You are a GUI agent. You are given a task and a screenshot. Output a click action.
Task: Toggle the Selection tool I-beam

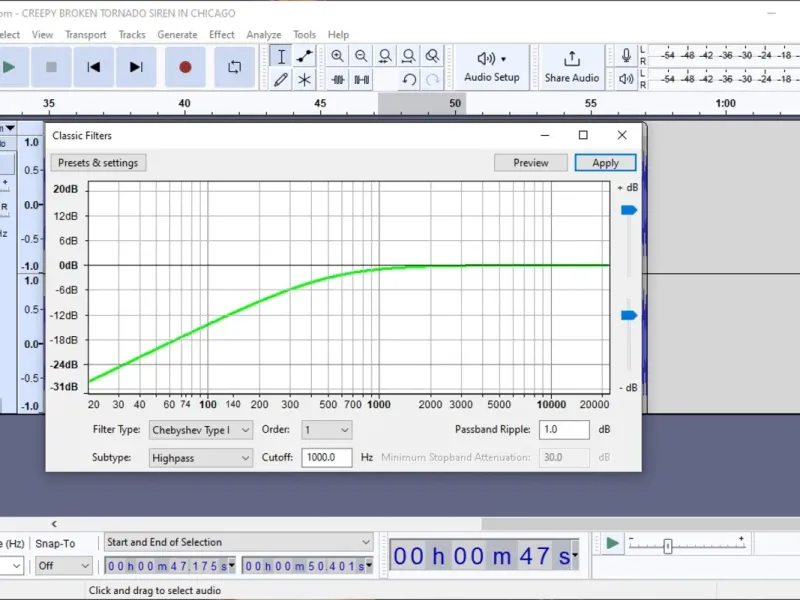click(281, 56)
